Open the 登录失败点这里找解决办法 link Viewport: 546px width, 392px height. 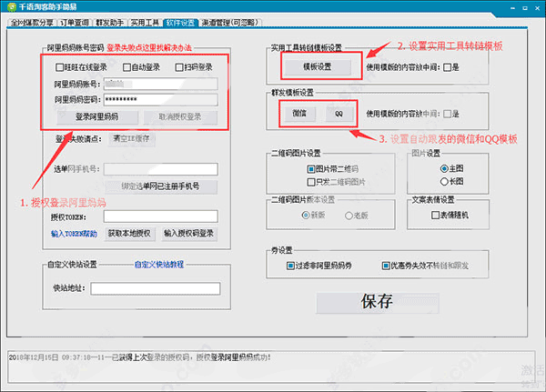(149, 47)
